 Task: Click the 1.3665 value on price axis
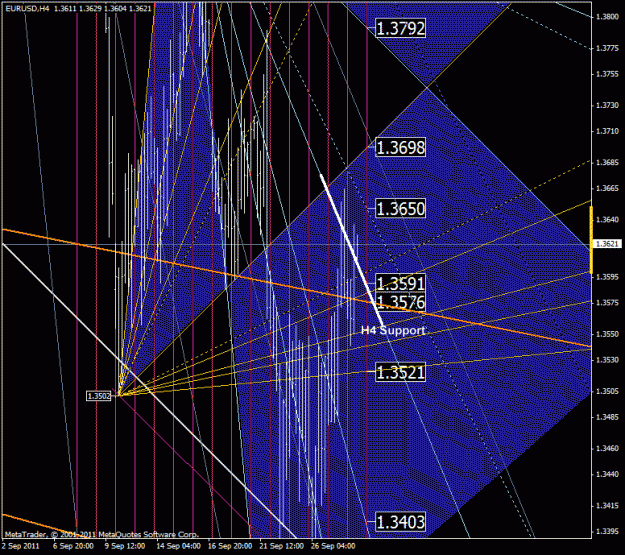tap(607, 188)
